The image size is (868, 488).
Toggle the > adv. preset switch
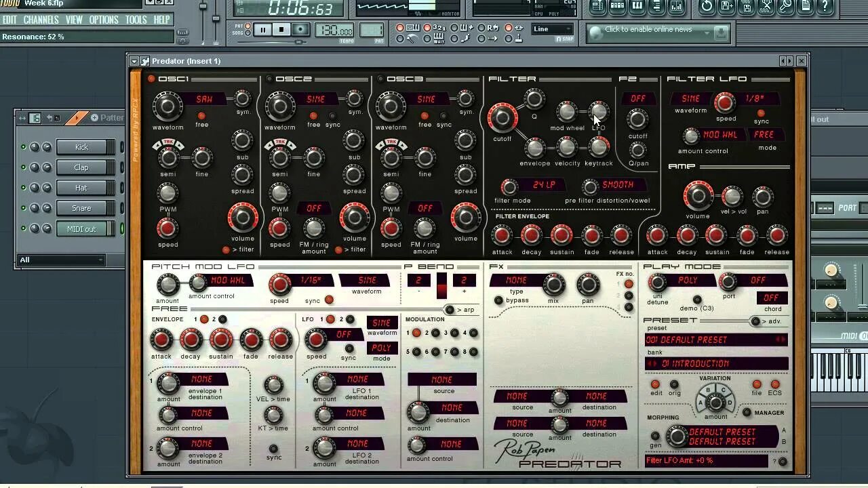pos(755,321)
